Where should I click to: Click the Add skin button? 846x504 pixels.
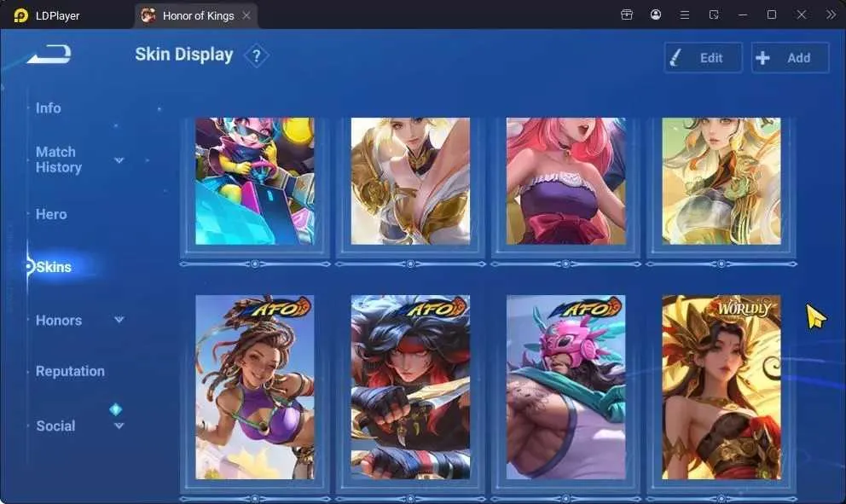790,58
